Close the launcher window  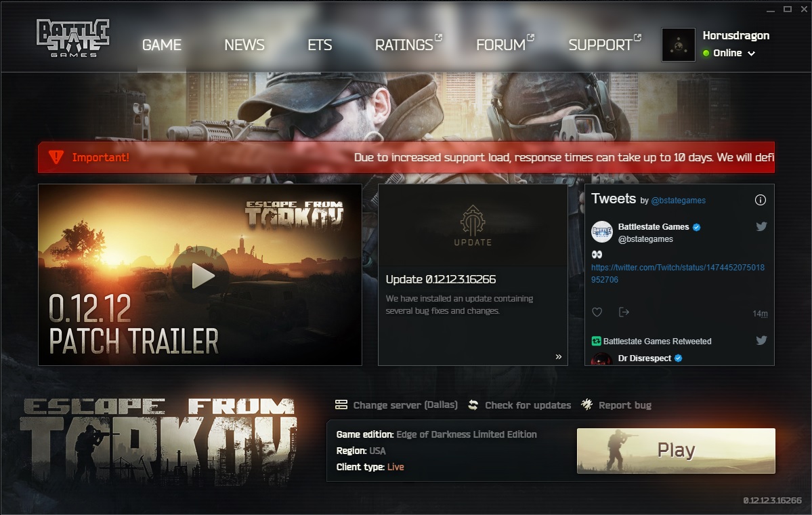tap(804, 9)
